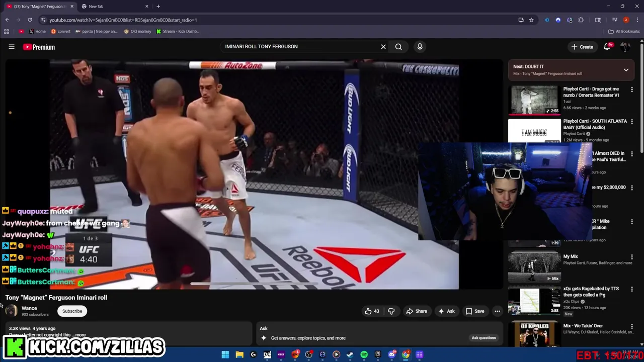Bookmark this page with the star icon

(x=531, y=20)
